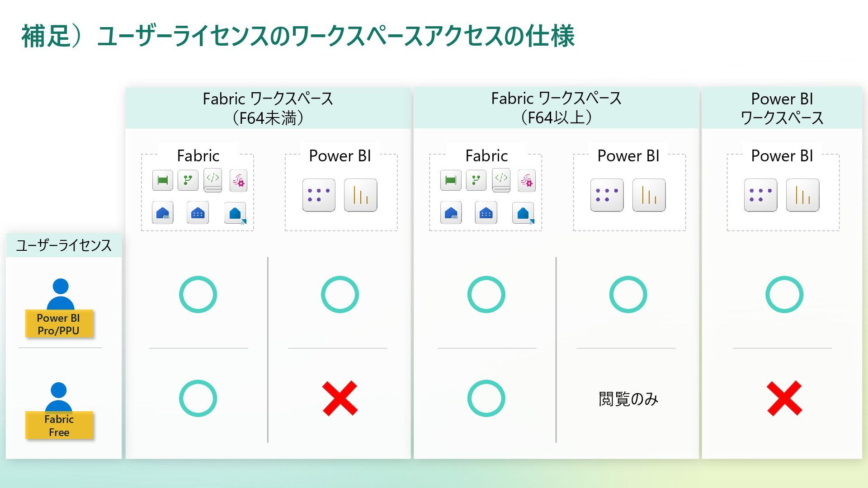The image size is (868, 488).
Task: Click the purple dots semantic model icon under F64未満 Power BI
Action: pos(319,195)
